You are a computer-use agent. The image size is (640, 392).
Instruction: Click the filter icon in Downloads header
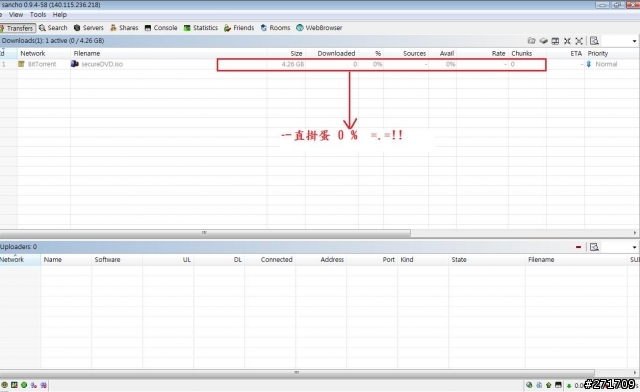pos(594,41)
